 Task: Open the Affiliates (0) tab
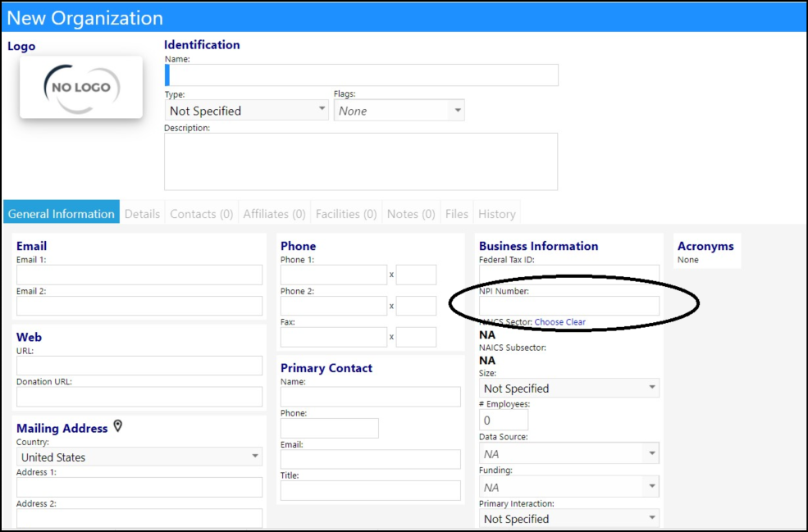[274, 214]
